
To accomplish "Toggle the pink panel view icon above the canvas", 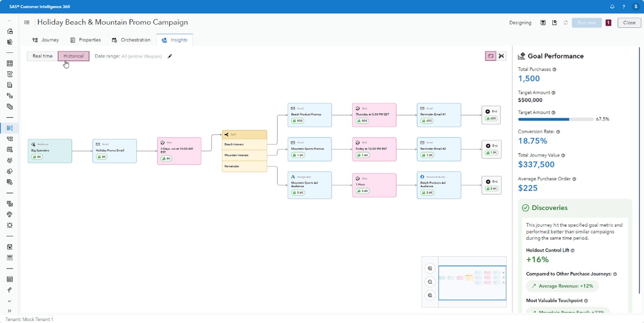I will [490, 56].
